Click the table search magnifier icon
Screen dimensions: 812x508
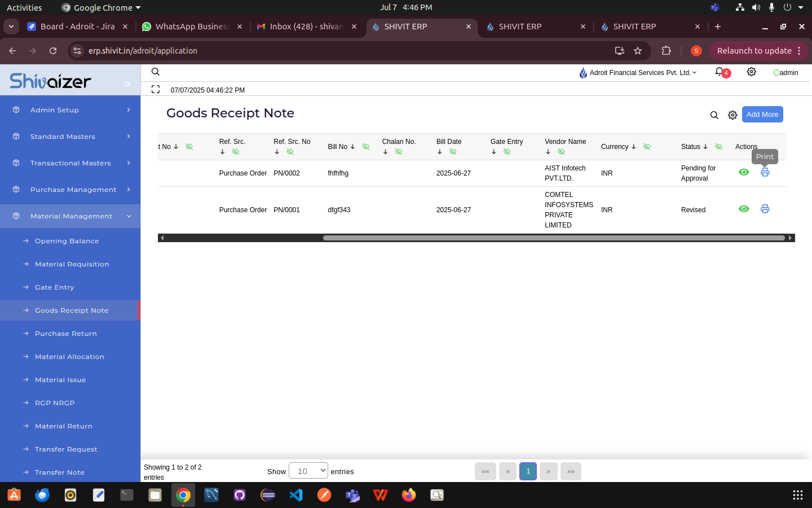tap(714, 115)
